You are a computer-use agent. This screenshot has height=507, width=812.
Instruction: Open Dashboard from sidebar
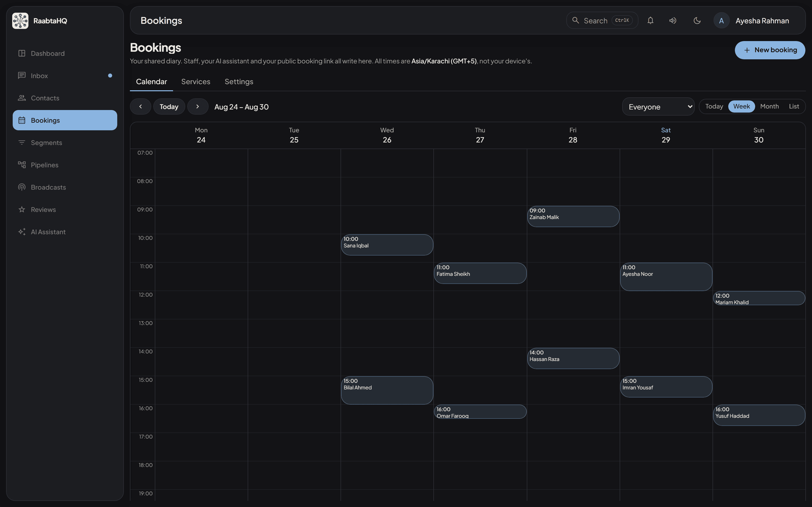(x=65, y=53)
